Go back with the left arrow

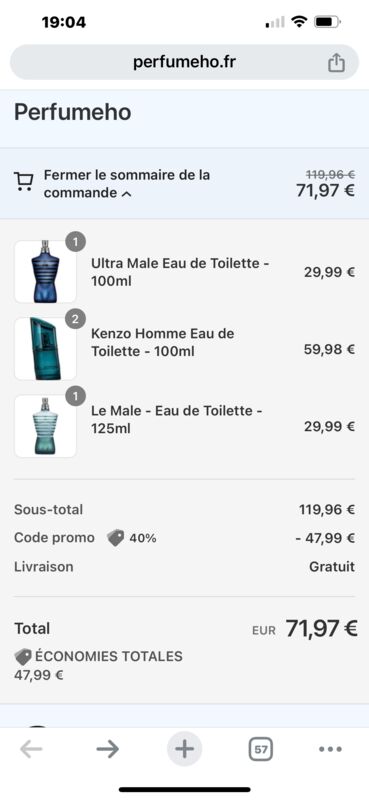click(x=31, y=749)
